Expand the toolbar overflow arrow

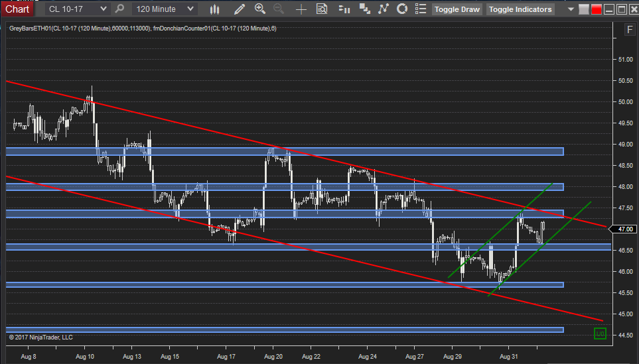571,9
